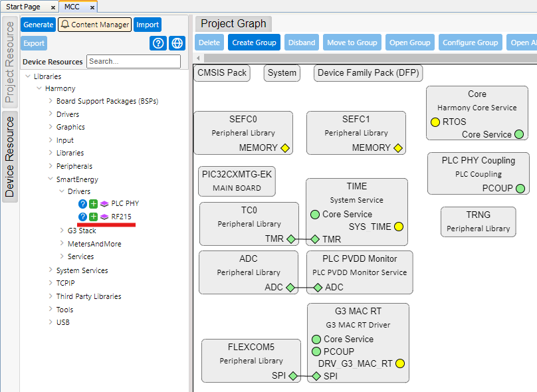Click blue help icon beside RF215

(x=82, y=217)
